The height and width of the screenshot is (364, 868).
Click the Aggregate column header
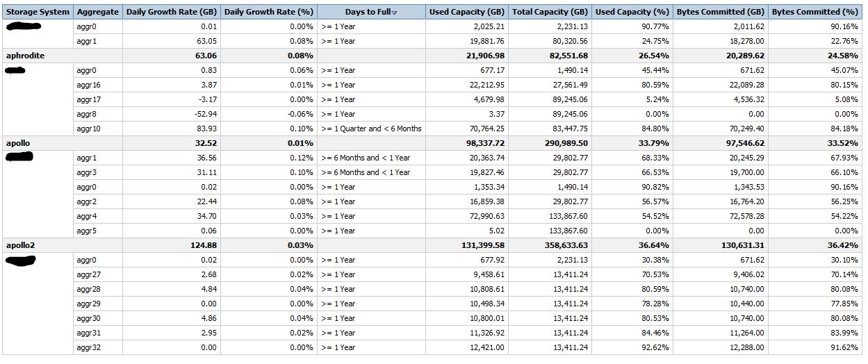point(98,12)
